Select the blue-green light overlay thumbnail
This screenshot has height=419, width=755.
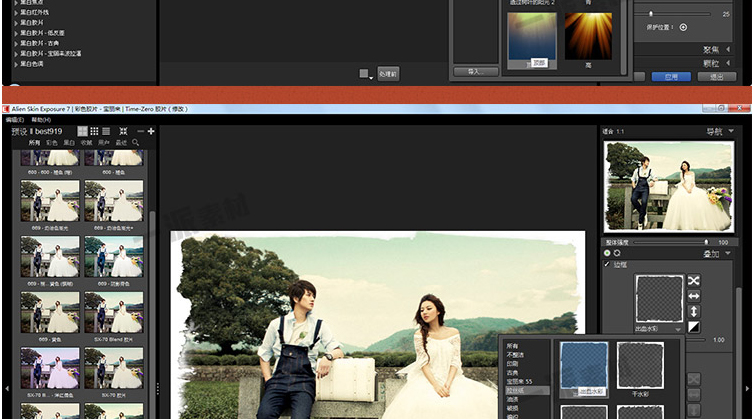click(x=532, y=36)
